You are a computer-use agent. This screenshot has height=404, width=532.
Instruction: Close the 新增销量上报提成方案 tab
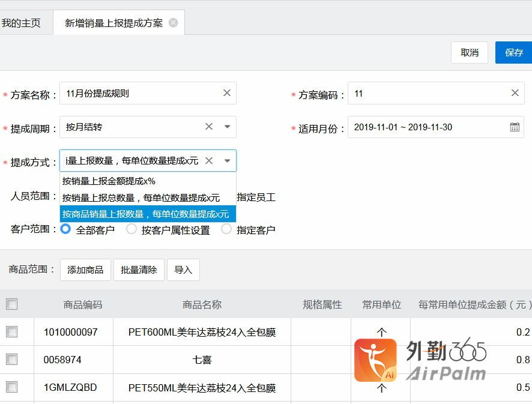[173, 23]
